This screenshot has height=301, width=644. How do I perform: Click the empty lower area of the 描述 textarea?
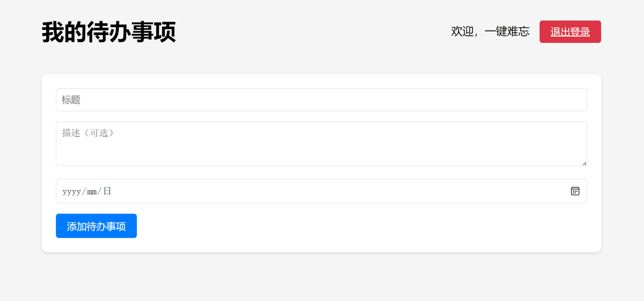pyautogui.click(x=321, y=155)
